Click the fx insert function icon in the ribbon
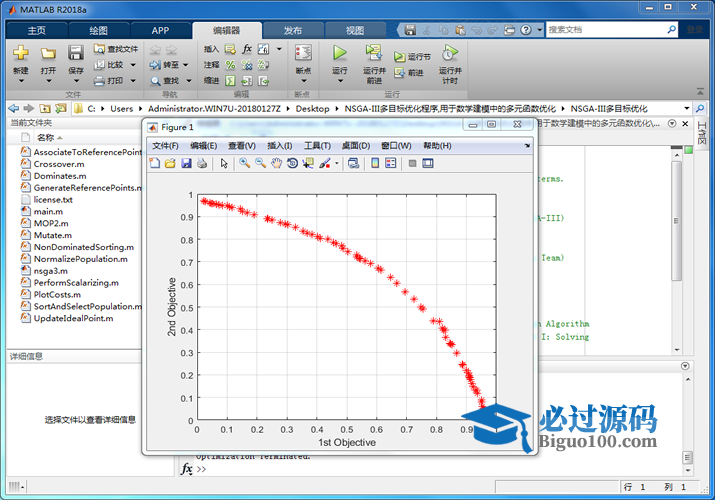This screenshot has width=715, height=500. click(x=247, y=49)
